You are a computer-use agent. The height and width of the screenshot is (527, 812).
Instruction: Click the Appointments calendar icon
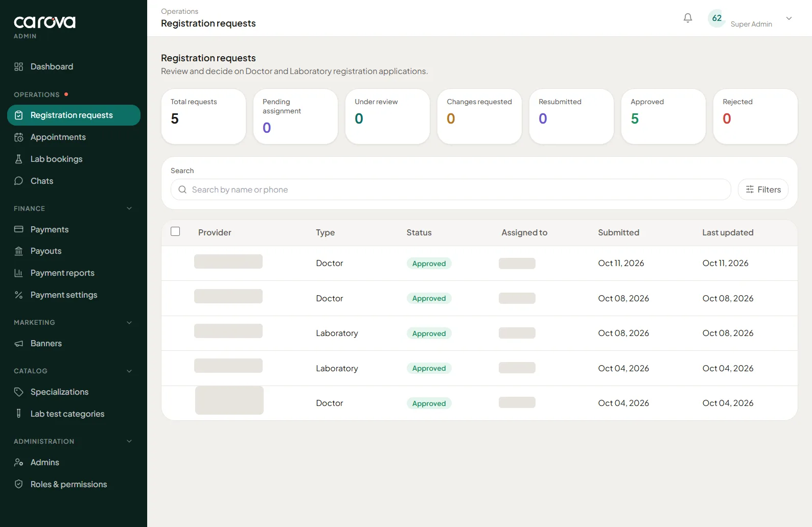19,137
